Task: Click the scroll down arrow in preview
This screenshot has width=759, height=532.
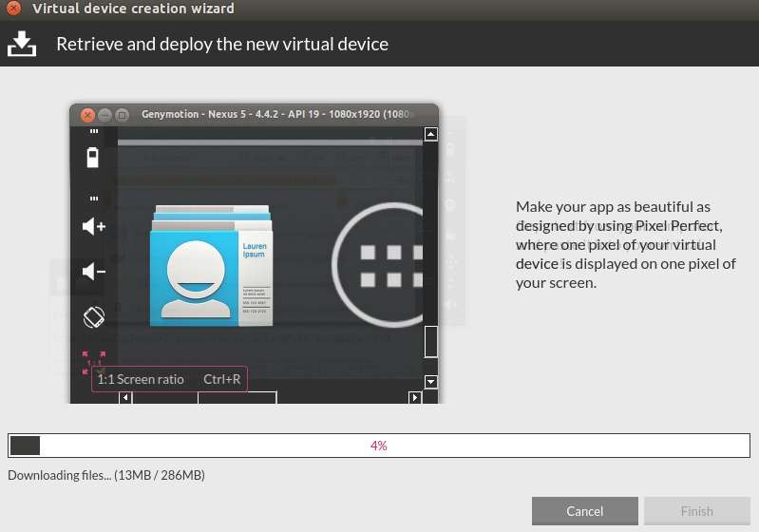Action: tap(431, 382)
